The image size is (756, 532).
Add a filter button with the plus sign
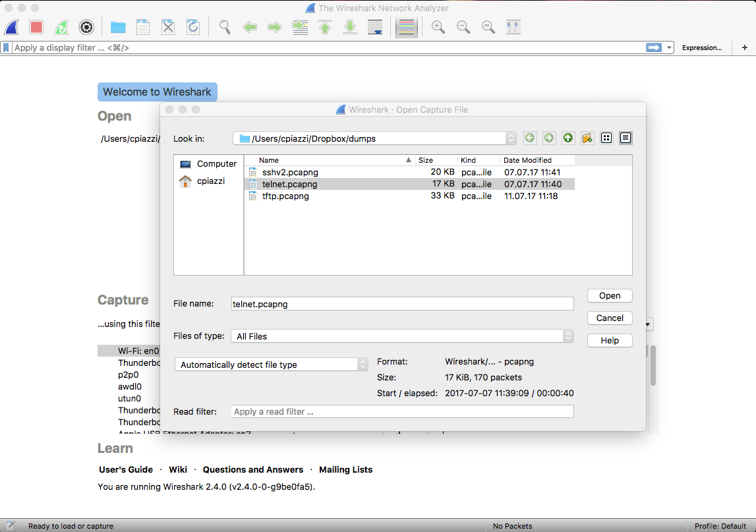pyautogui.click(x=744, y=47)
